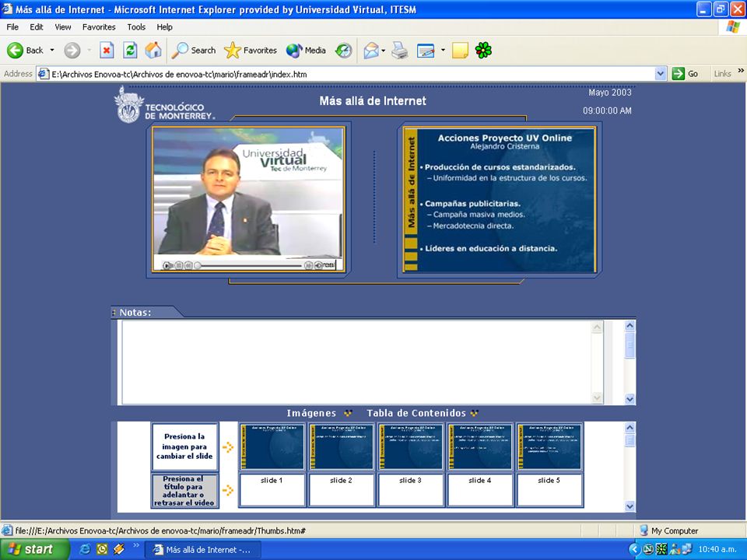
Task: Open the File menu
Action: pos(12,27)
